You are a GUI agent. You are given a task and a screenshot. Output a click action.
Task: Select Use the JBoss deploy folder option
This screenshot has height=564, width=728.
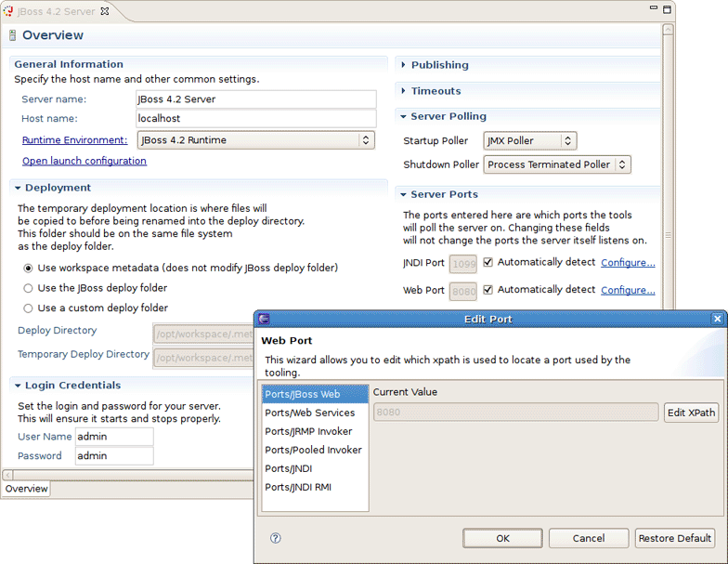click(x=28, y=288)
